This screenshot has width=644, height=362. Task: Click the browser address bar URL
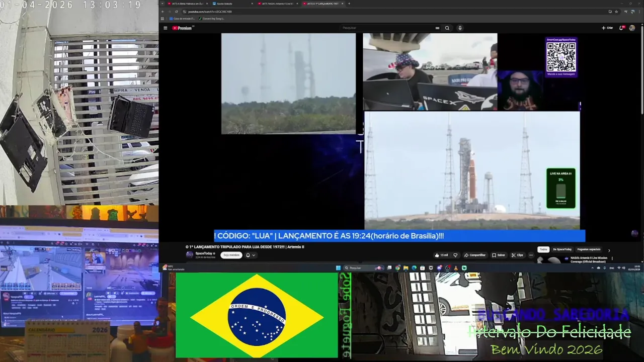tap(210, 12)
